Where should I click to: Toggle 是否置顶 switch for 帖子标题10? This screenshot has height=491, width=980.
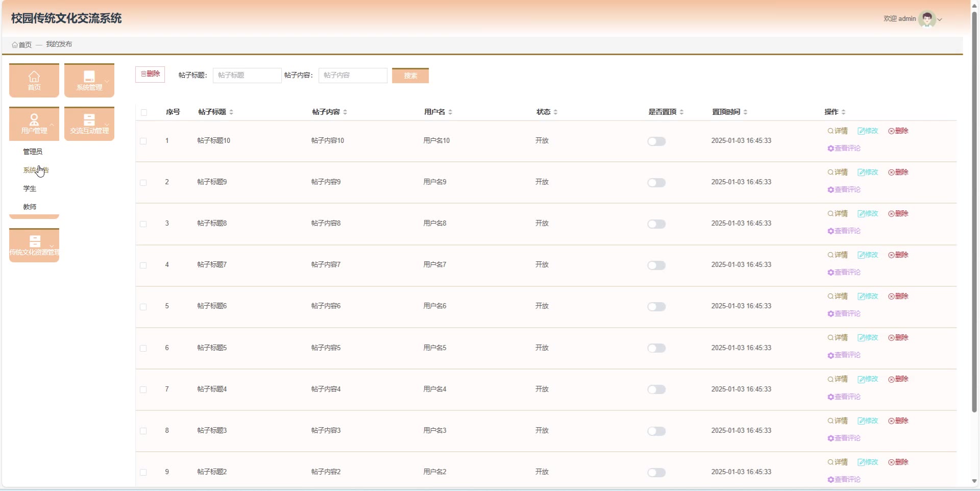pyautogui.click(x=656, y=141)
